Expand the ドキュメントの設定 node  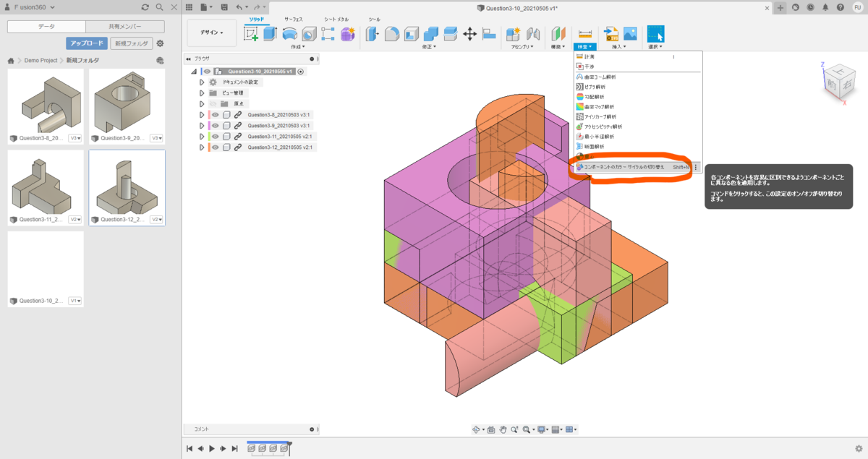(203, 82)
